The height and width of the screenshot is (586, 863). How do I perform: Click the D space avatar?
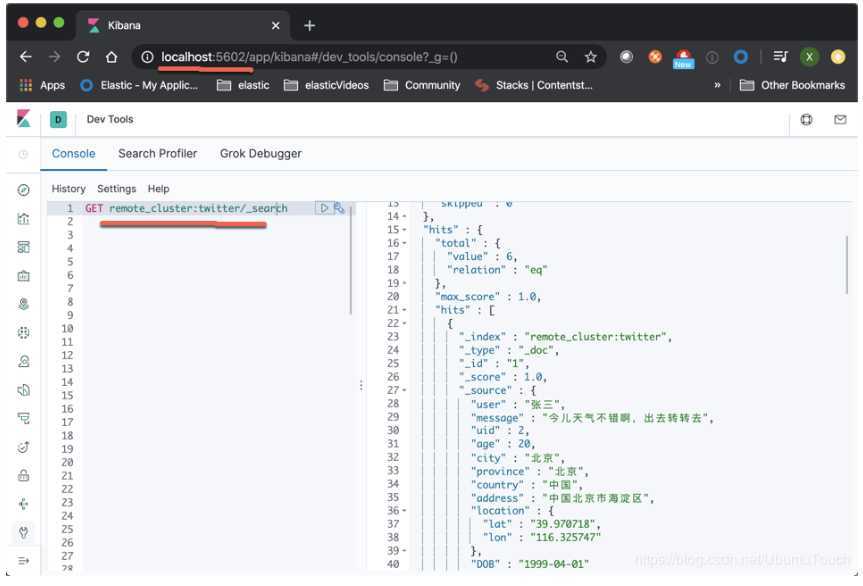point(58,119)
